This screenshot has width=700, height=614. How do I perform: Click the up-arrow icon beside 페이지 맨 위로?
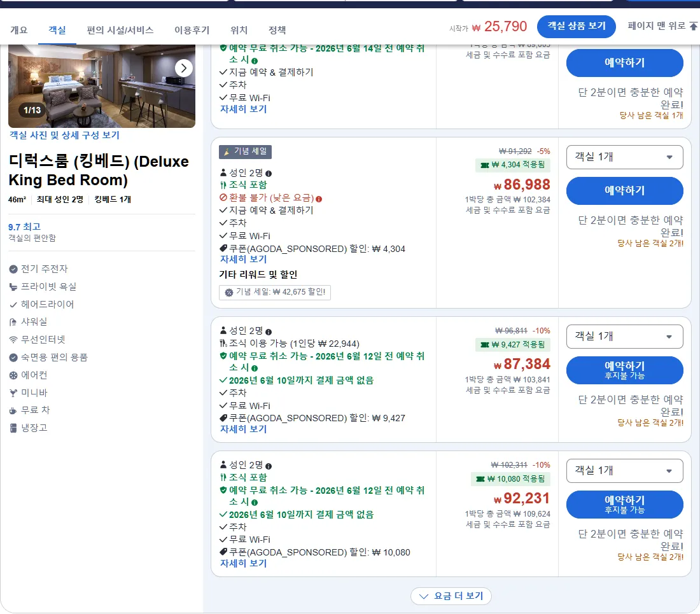click(693, 26)
